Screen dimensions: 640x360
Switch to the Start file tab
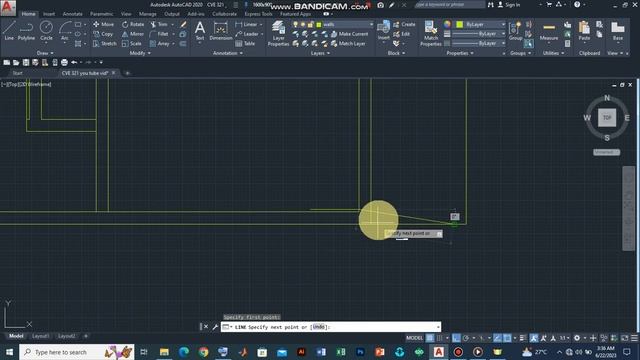(x=17, y=73)
